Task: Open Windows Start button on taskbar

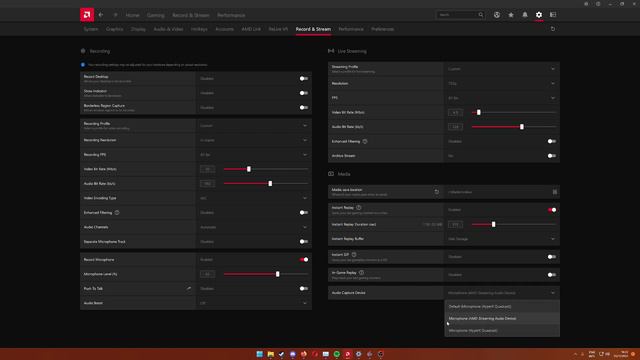Action: click(x=260, y=354)
